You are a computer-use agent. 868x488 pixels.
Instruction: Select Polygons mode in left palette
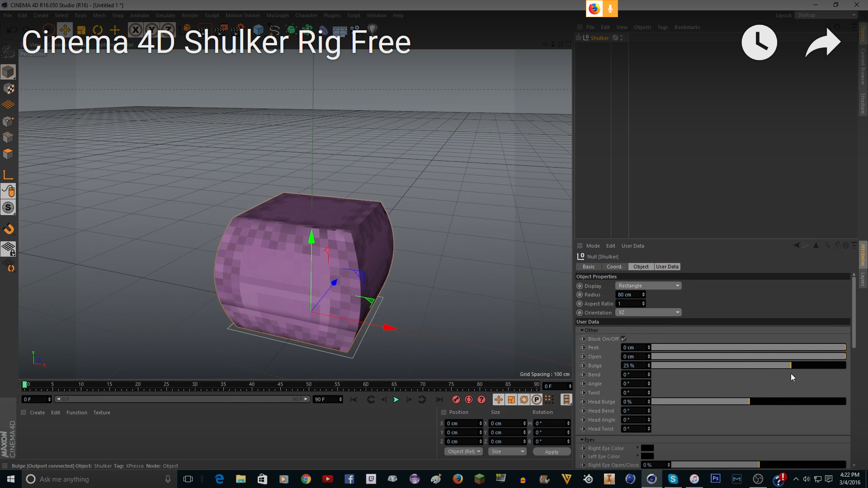(8, 154)
